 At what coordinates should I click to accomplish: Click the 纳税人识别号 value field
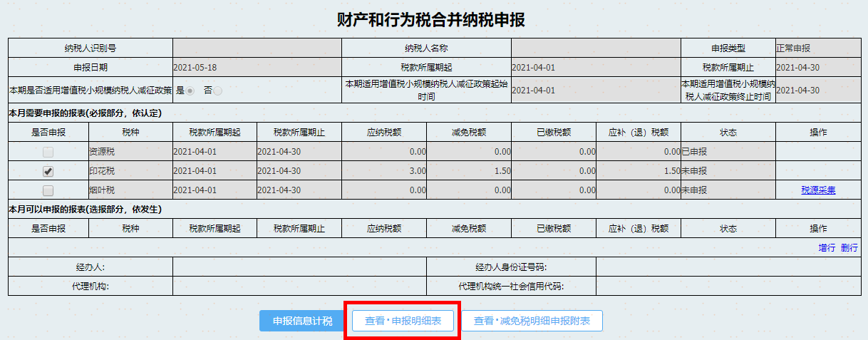[x=257, y=48]
